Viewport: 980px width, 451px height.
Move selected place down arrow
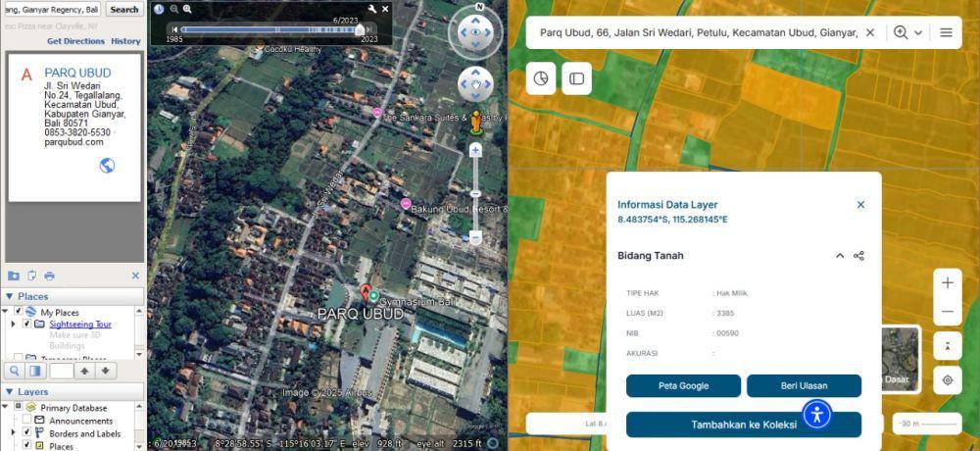pyautogui.click(x=105, y=371)
